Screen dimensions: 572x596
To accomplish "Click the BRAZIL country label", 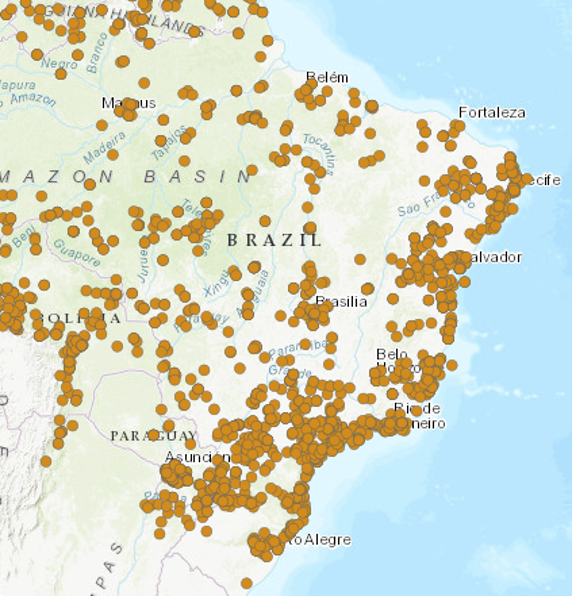I will point(274,240).
